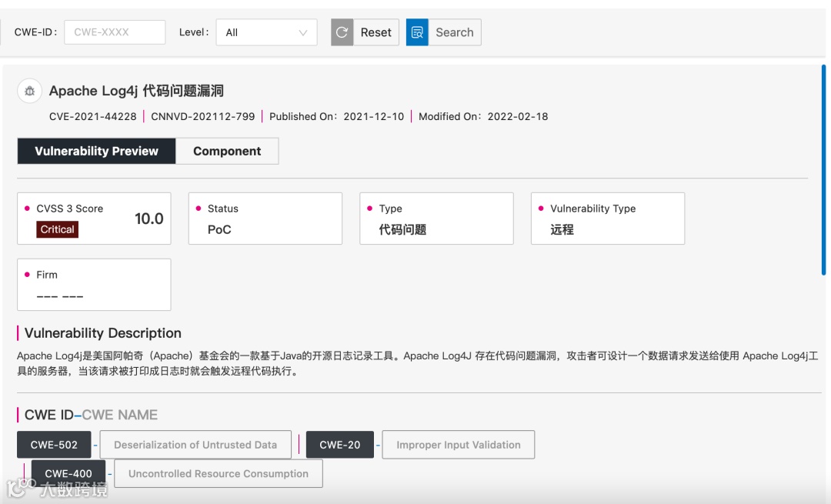Click the Status value PoC
The height and width of the screenshot is (504, 831).
[219, 229]
